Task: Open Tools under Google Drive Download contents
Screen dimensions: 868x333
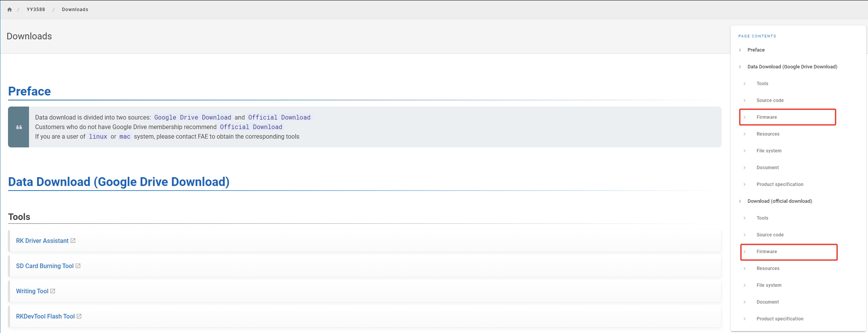Action: click(x=762, y=84)
